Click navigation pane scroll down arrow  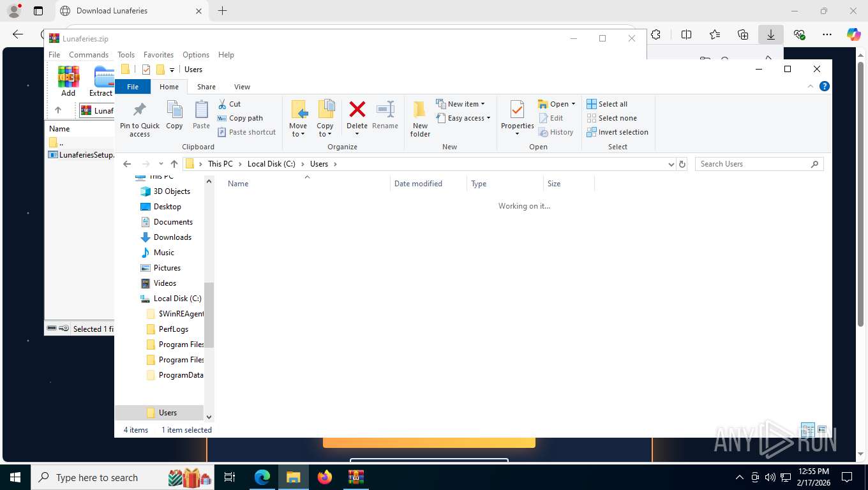209,417
